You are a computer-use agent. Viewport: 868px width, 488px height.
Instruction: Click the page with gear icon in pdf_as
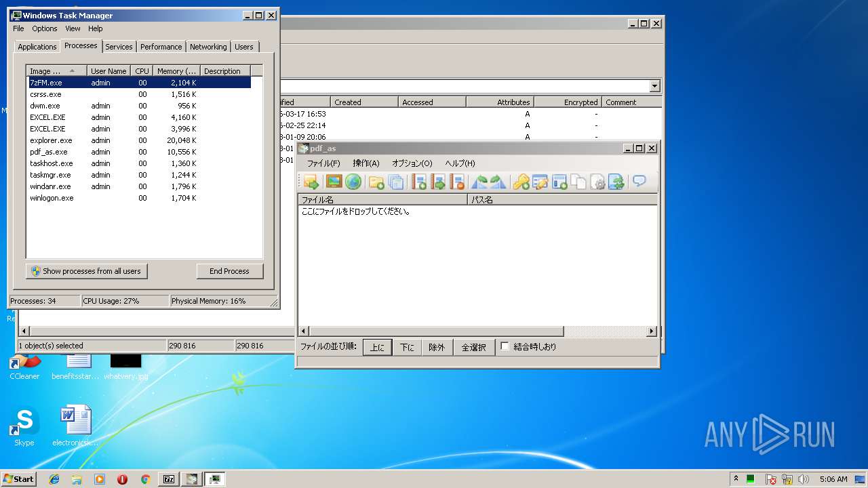(597, 182)
